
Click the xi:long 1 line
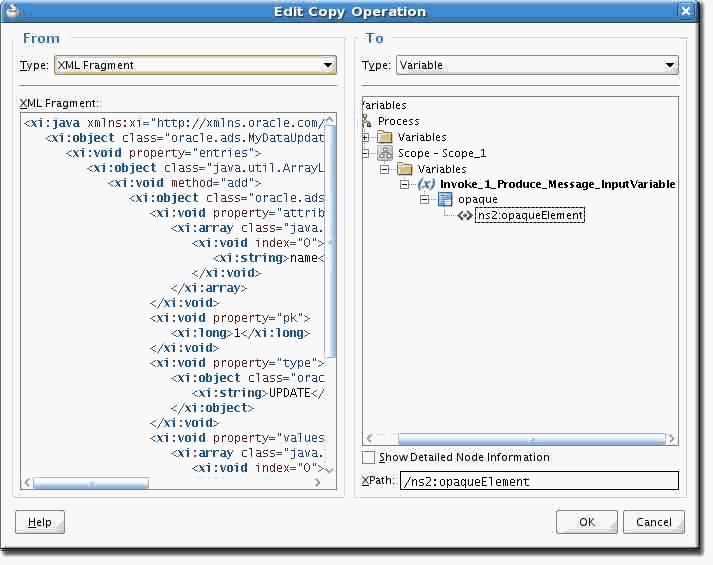pyautogui.click(x=241, y=333)
